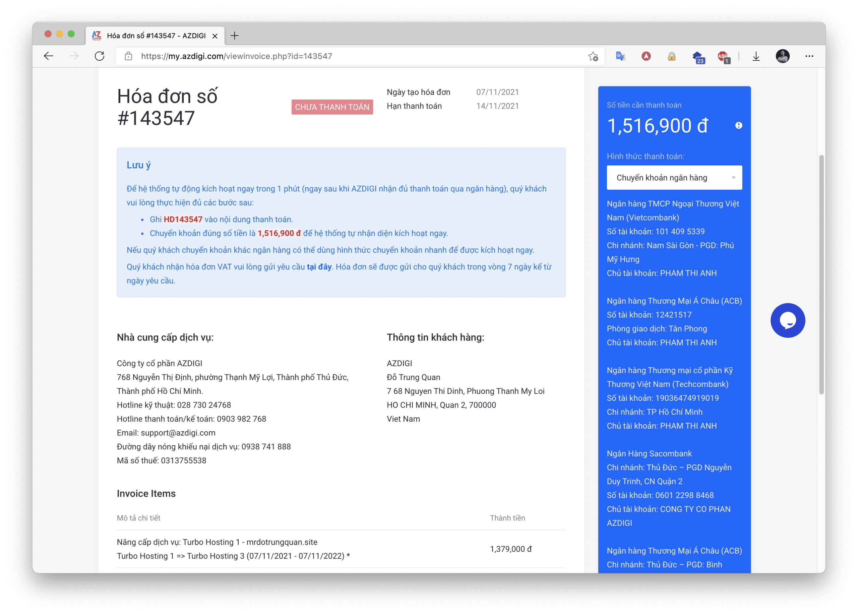
Task: Click the 'tại đây' VAT request link
Action: point(319,267)
